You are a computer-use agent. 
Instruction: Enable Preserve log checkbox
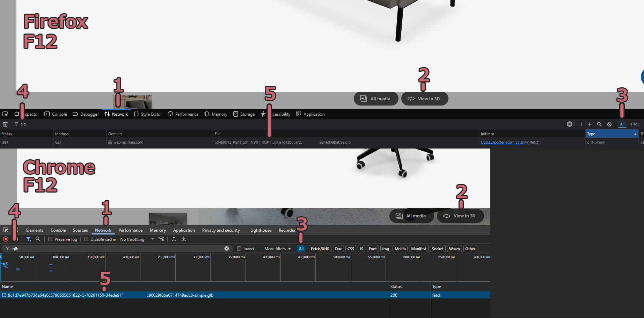(x=50, y=239)
